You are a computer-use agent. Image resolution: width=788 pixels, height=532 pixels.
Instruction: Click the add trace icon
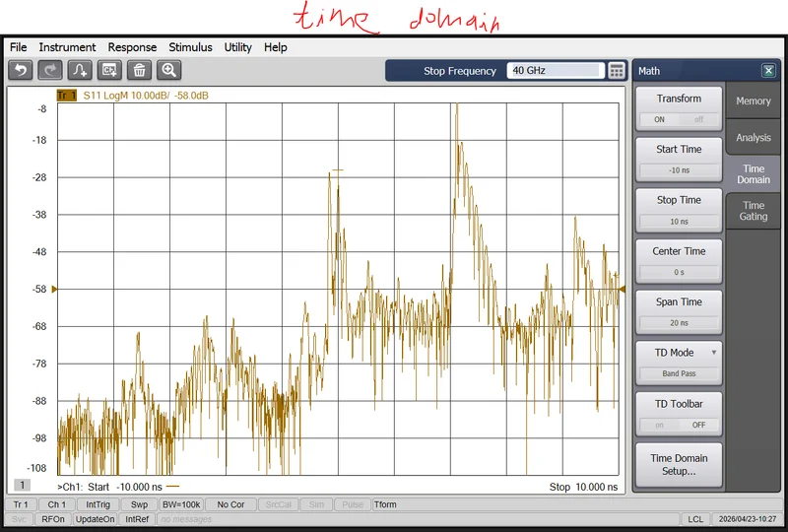click(x=80, y=70)
